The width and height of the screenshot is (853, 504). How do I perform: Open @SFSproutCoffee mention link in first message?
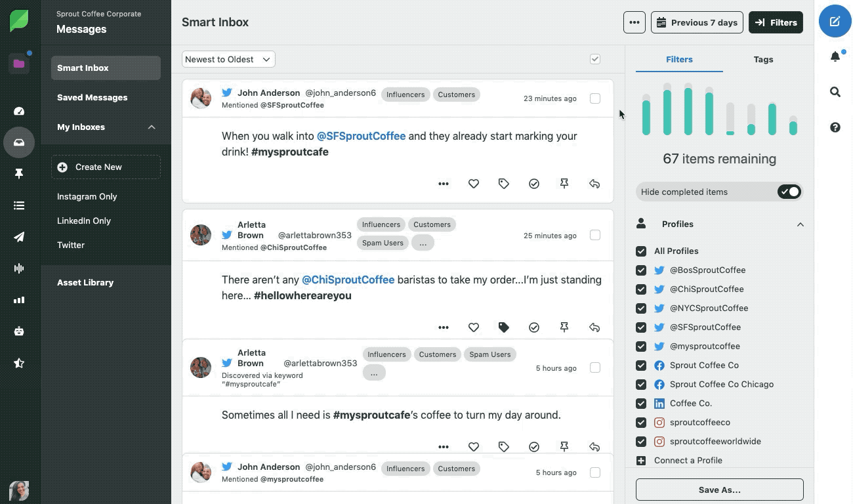[x=362, y=136]
